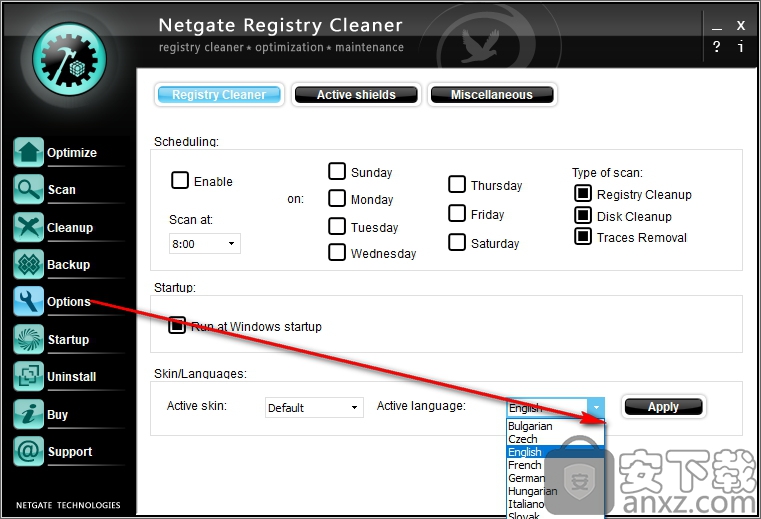Go to the Cleanup section label

tap(70, 227)
